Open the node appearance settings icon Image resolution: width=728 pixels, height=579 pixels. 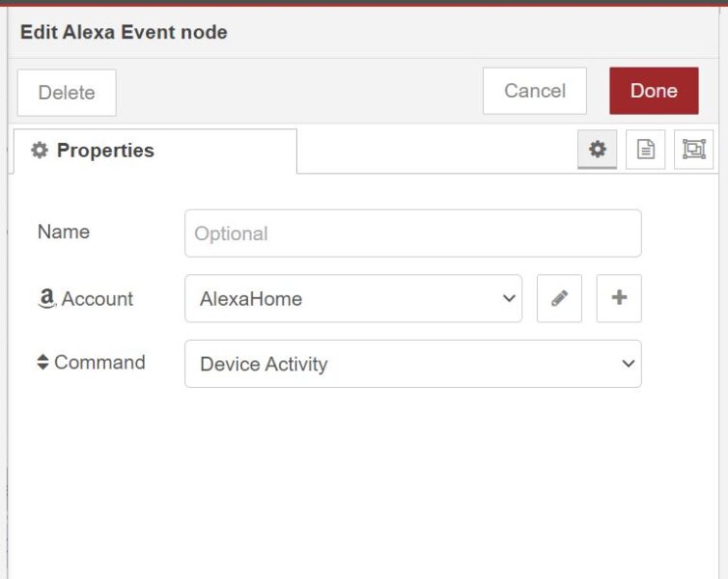[x=693, y=150]
